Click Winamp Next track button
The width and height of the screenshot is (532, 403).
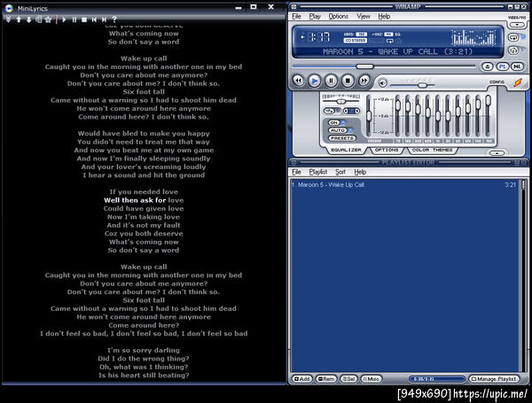(x=364, y=81)
